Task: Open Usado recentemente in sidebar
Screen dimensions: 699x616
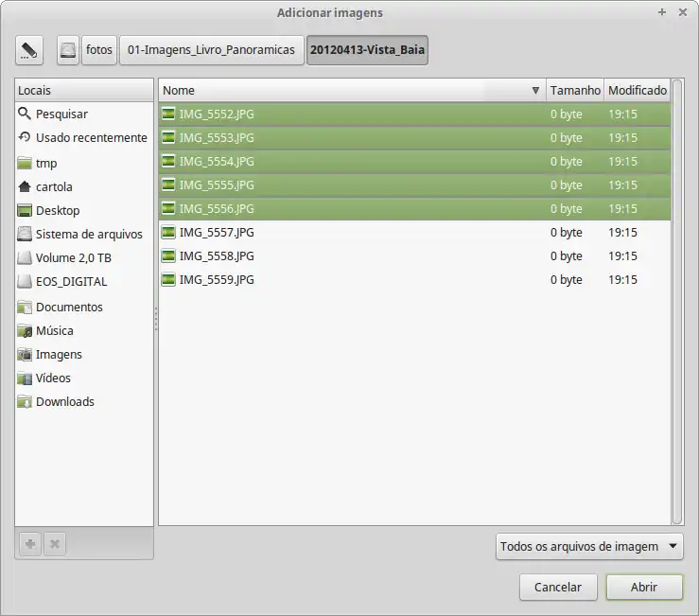Action: (91, 137)
